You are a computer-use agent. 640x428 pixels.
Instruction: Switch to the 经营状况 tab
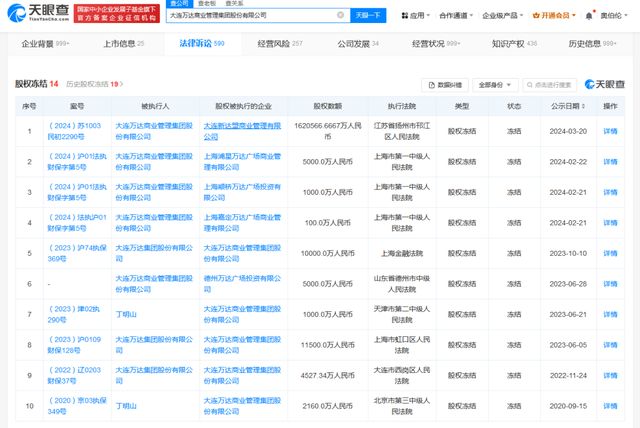point(436,43)
